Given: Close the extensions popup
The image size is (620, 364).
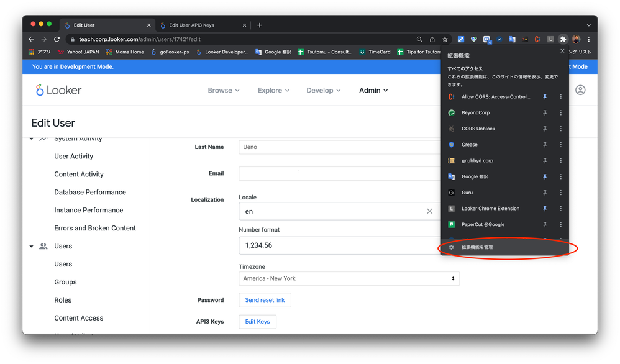Looking at the screenshot, I should point(562,51).
